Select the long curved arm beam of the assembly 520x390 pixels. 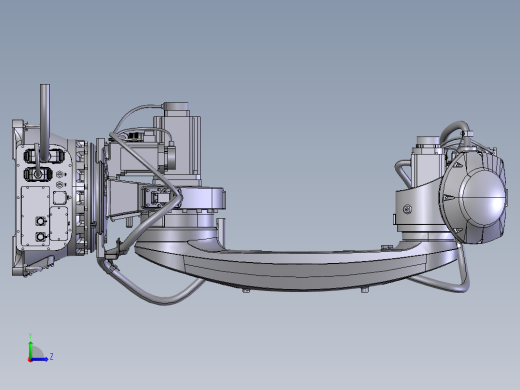297,267
